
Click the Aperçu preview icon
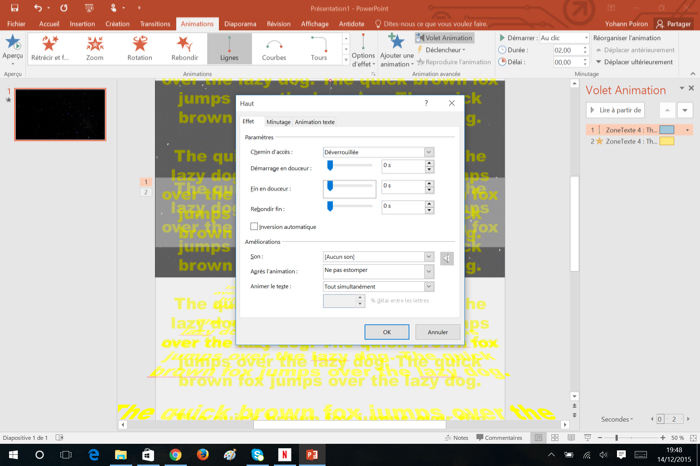point(13,44)
